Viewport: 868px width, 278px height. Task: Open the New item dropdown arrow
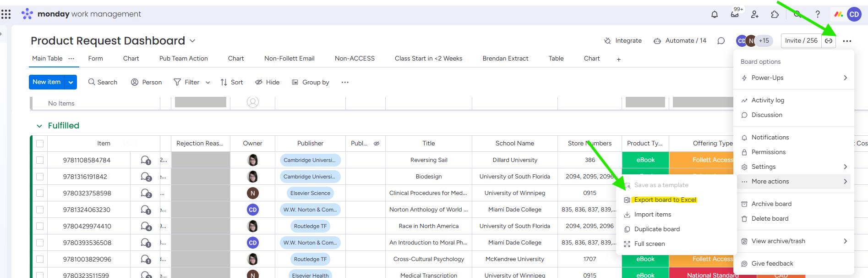pyautogui.click(x=71, y=82)
